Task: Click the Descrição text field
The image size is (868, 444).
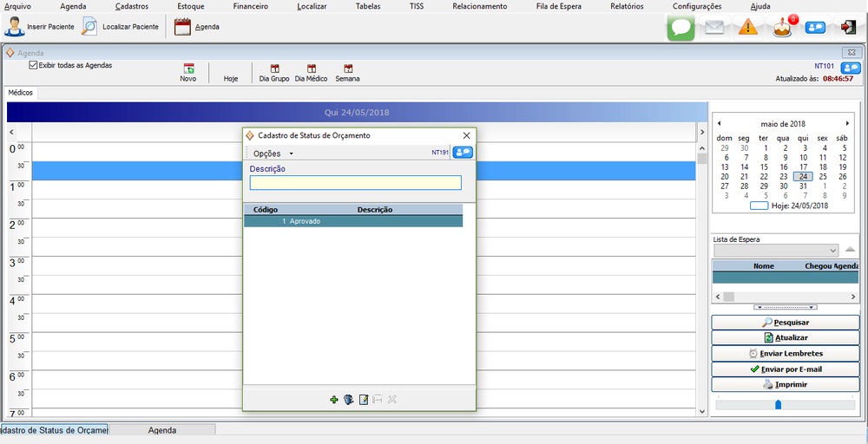Action: point(355,183)
